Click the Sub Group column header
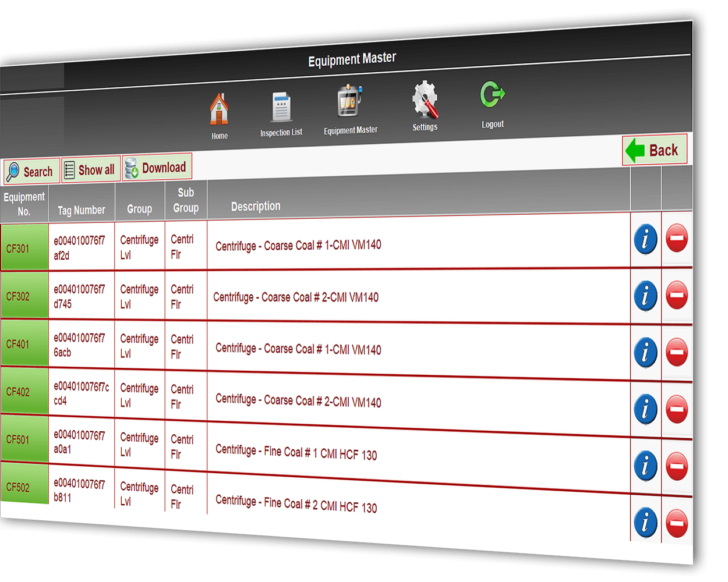728x582 pixels. pyautogui.click(x=186, y=200)
